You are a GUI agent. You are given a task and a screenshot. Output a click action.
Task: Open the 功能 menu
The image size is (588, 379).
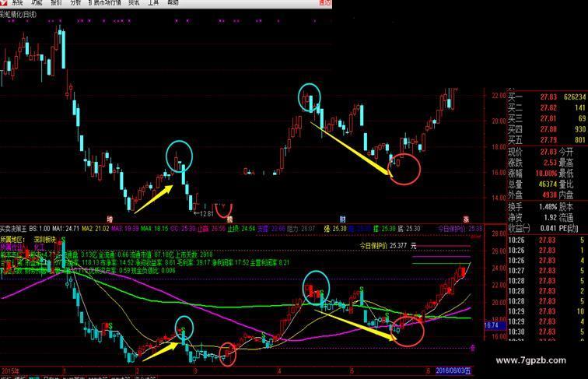(37, 2)
